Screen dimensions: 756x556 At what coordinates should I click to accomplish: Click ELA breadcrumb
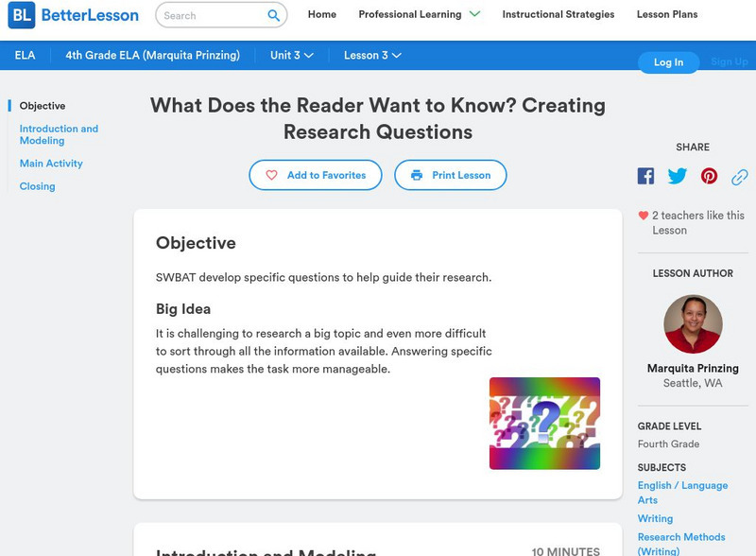click(x=26, y=56)
